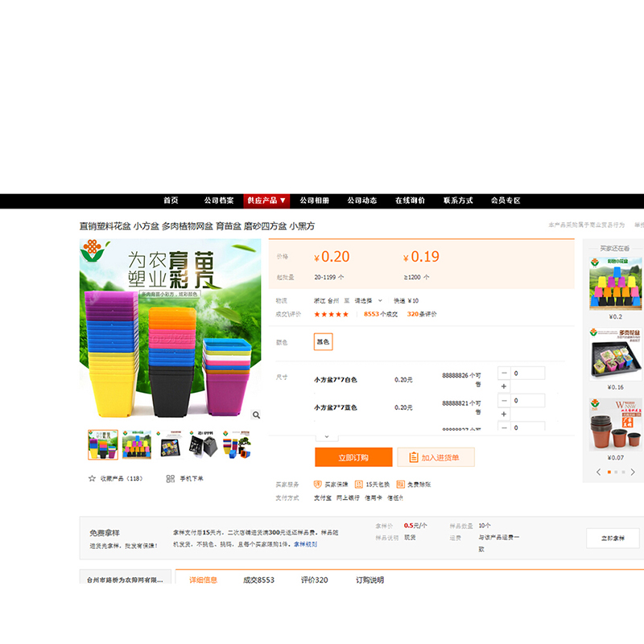Expand the size list with down chevron

click(326, 436)
